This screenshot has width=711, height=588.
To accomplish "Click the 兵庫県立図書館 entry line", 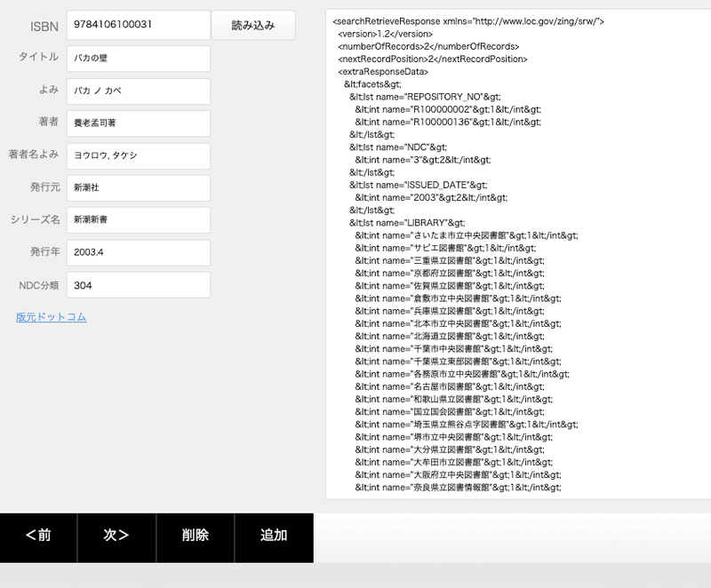I will (450, 311).
